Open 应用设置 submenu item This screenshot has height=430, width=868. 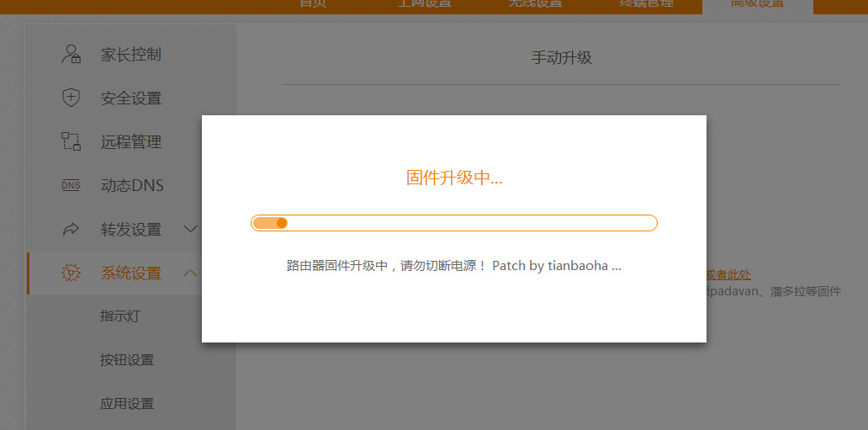[127, 403]
